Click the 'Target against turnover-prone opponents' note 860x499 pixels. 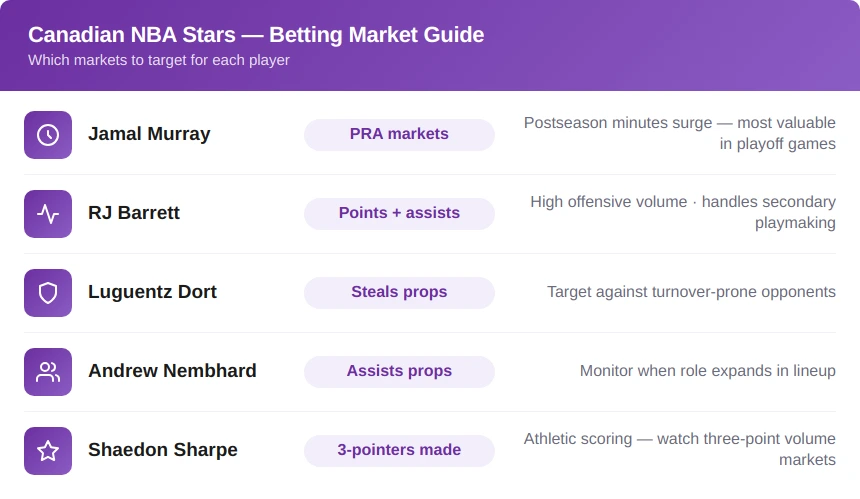tap(691, 292)
